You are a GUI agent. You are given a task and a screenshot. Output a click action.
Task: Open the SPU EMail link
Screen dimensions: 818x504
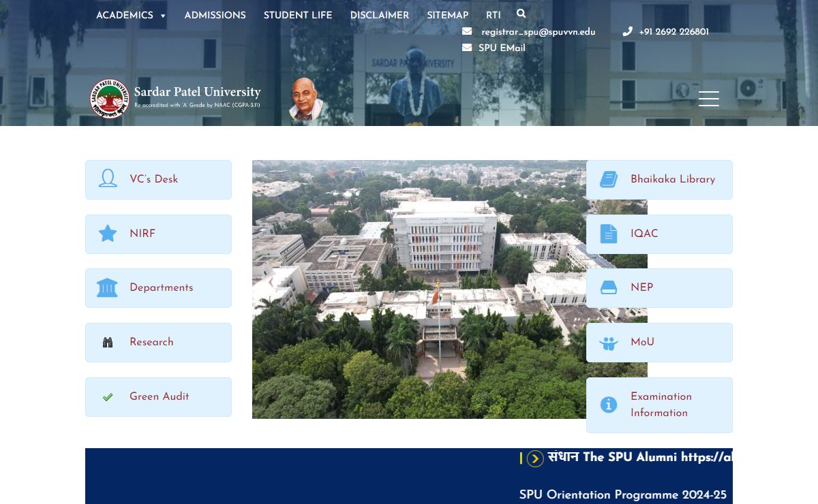[x=502, y=48]
